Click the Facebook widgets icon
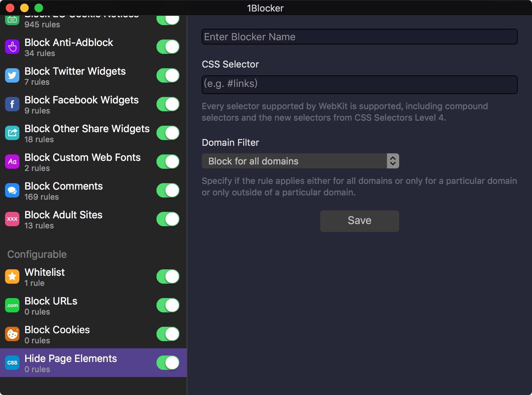The width and height of the screenshot is (532, 395). point(12,104)
